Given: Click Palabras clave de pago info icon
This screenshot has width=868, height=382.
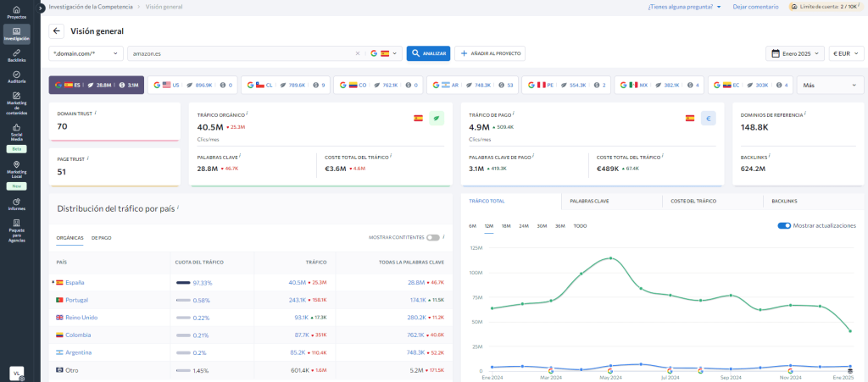Looking at the screenshot, I should click(534, 157).
